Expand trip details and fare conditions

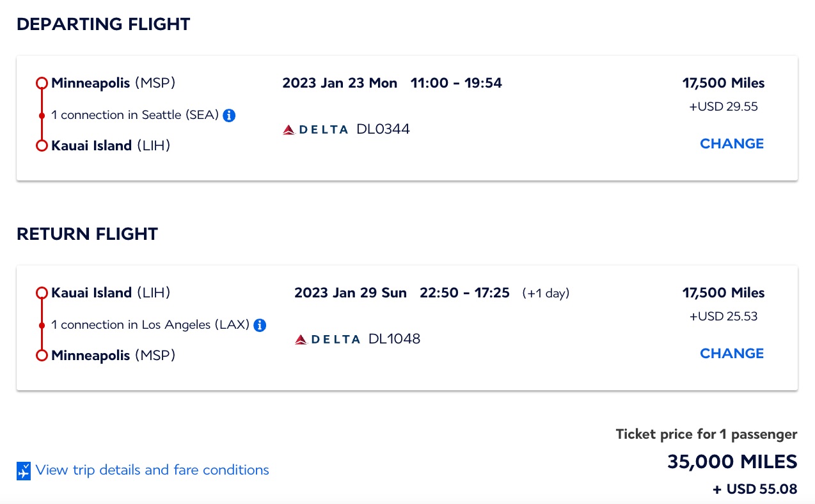[152, 470]
